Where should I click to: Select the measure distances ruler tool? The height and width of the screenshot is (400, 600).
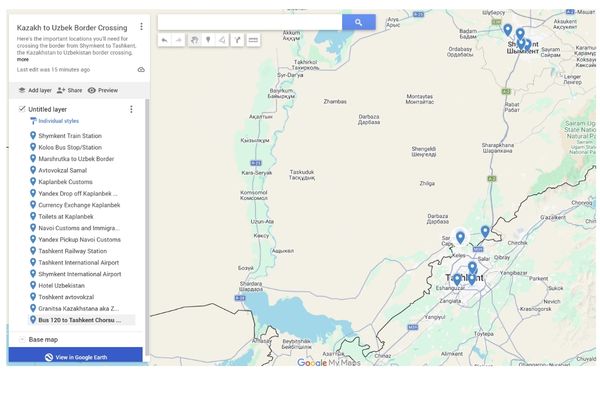click(253, 40)
